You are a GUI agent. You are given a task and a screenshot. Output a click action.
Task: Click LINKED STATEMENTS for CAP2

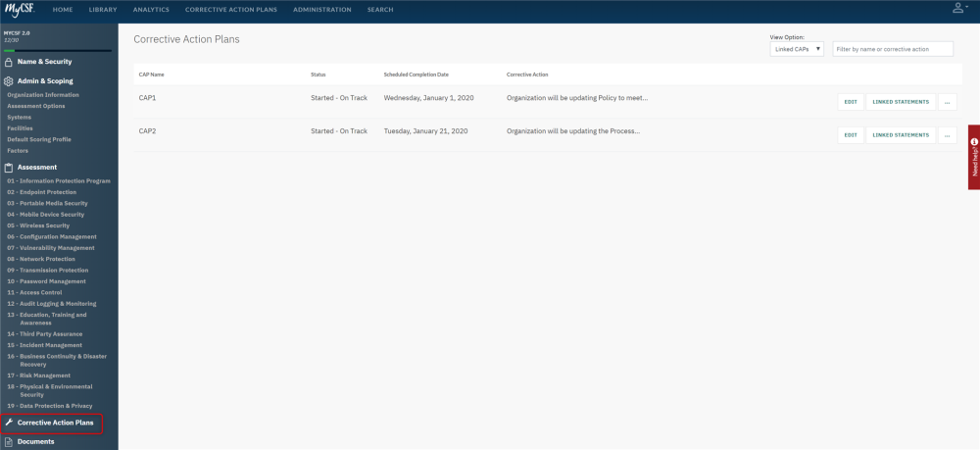tap(901, 135)
